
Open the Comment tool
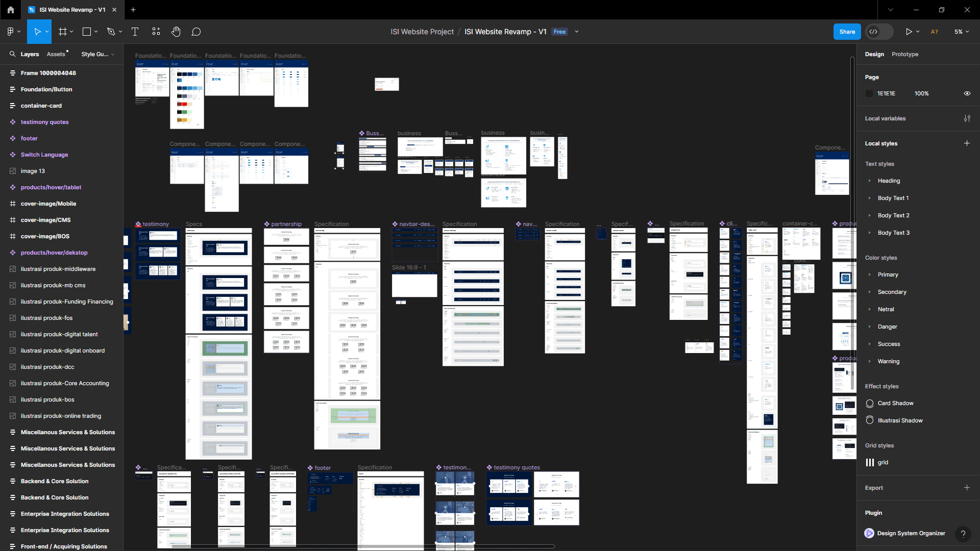point(196,32)
